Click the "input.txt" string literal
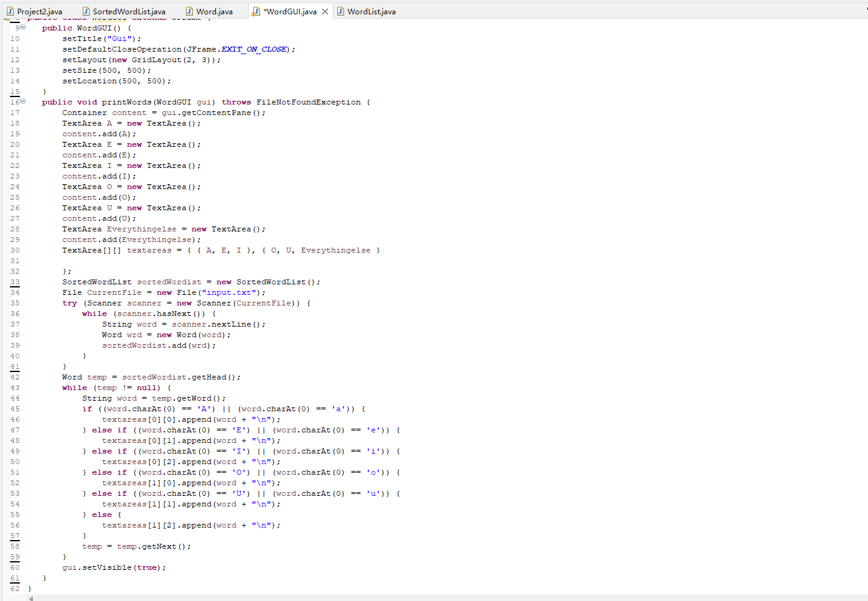Viewport: 868px width, 601px height. (229, 292)
